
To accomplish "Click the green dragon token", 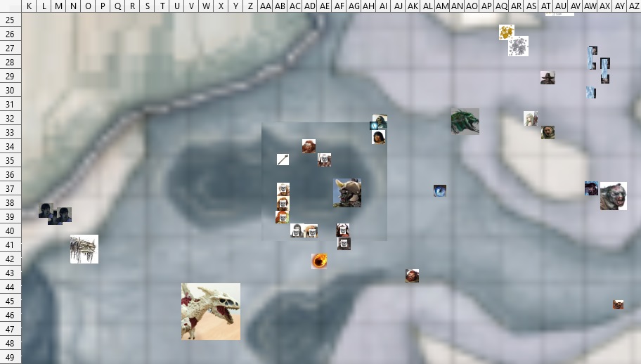I will tap(465, 122).
